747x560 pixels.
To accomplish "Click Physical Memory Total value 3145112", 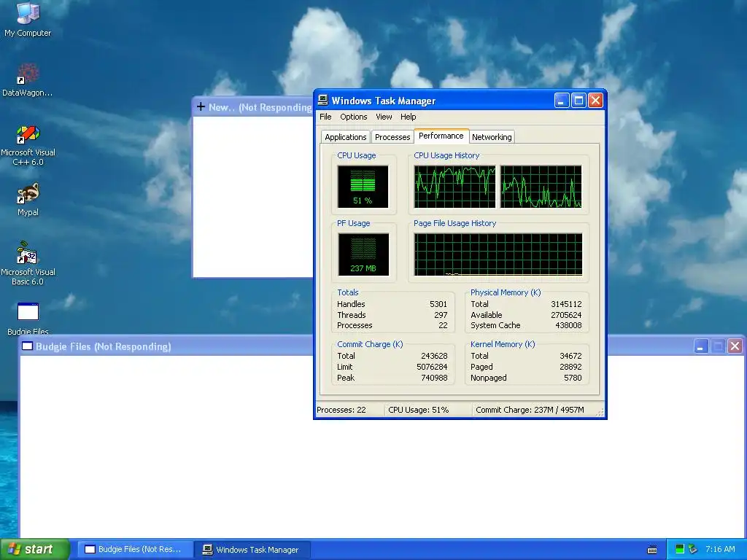I will click(566, 304).
